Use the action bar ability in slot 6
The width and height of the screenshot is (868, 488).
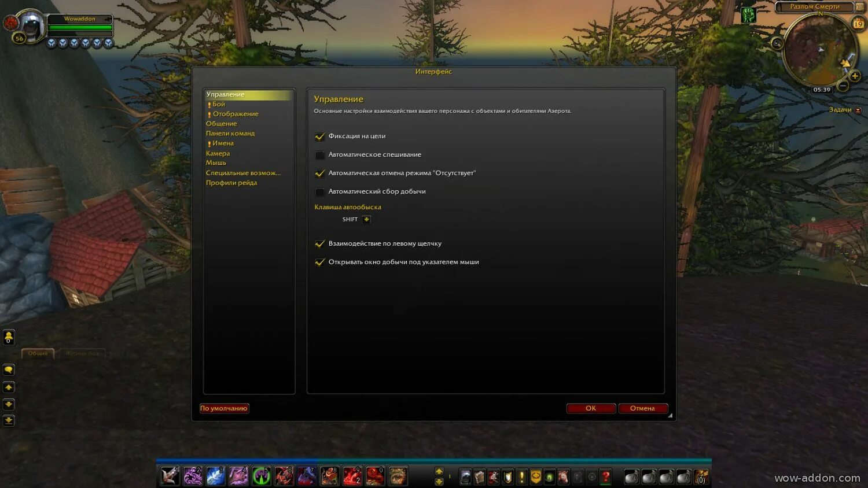[284, 476]
